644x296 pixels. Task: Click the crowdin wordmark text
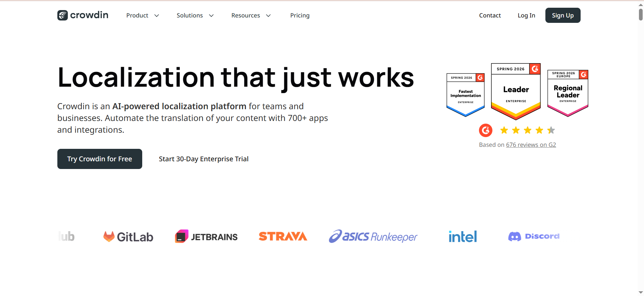point(89,15)
